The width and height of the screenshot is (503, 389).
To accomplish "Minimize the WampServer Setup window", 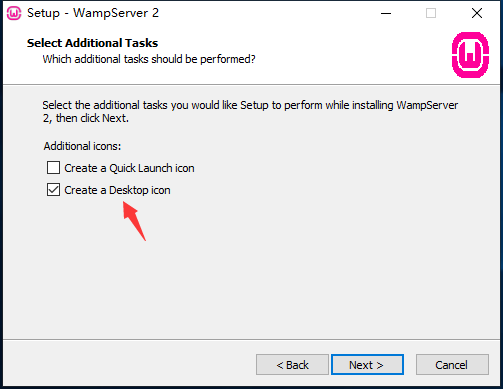I will click(x=386, y=13).
